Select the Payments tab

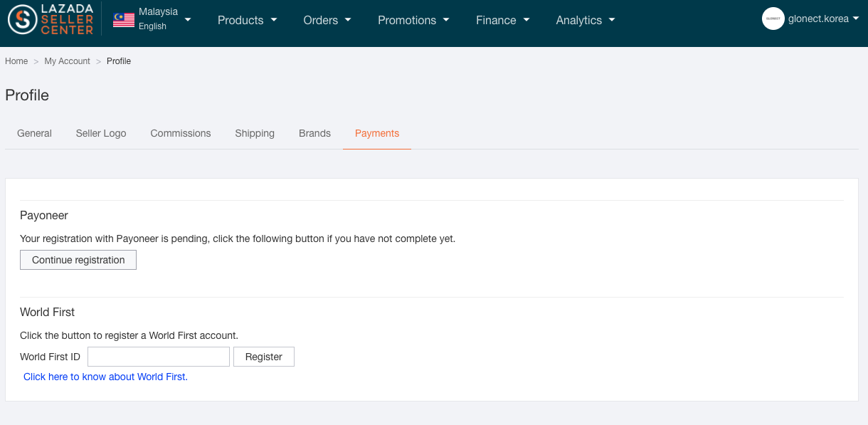377,133
